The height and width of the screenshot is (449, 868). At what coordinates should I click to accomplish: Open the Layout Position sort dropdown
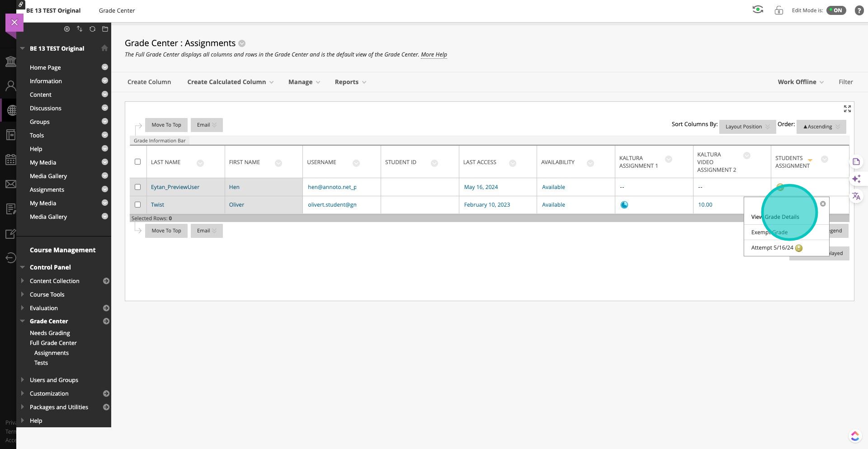[x=747, y=127]
